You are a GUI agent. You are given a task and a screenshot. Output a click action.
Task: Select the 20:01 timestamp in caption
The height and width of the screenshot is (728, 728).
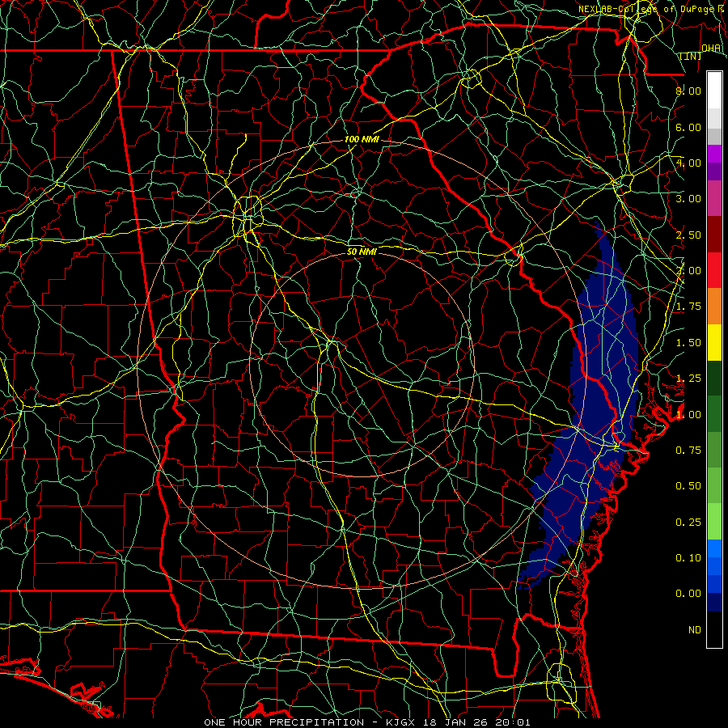point(513,722)
